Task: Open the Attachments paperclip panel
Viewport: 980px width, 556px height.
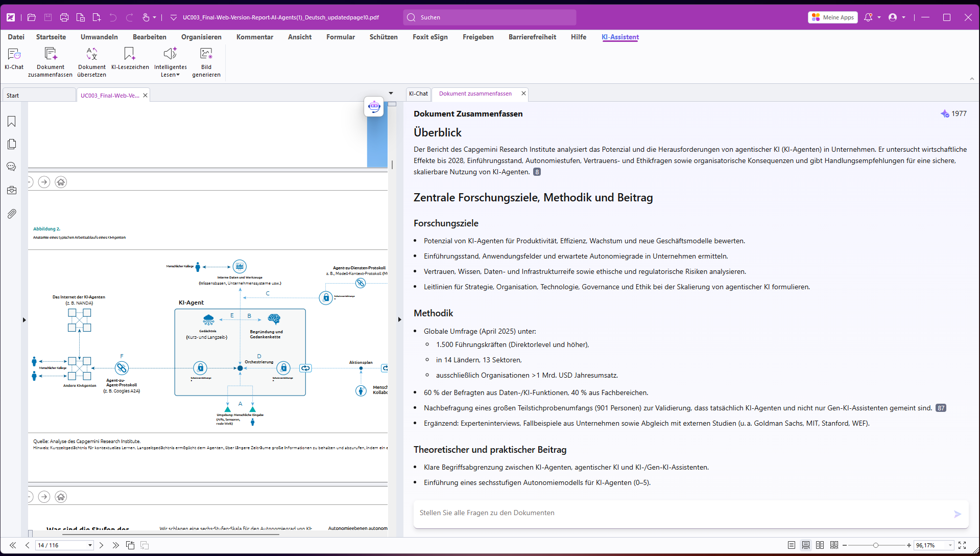Action: [x=12, y=214]
